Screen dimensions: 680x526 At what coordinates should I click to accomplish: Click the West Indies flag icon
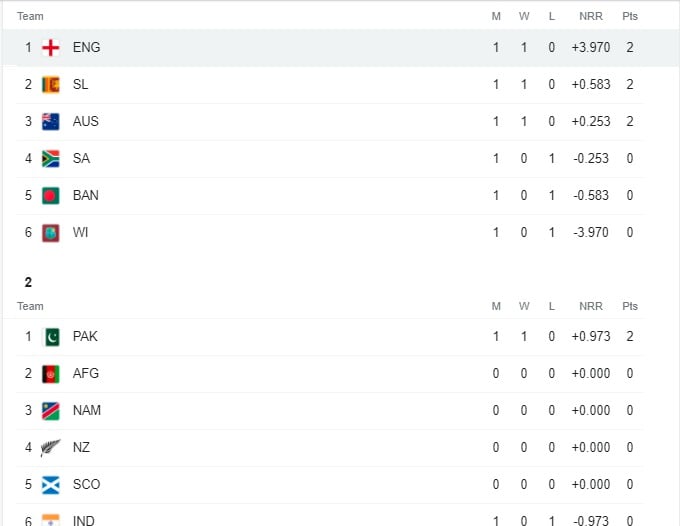point(51,233)
